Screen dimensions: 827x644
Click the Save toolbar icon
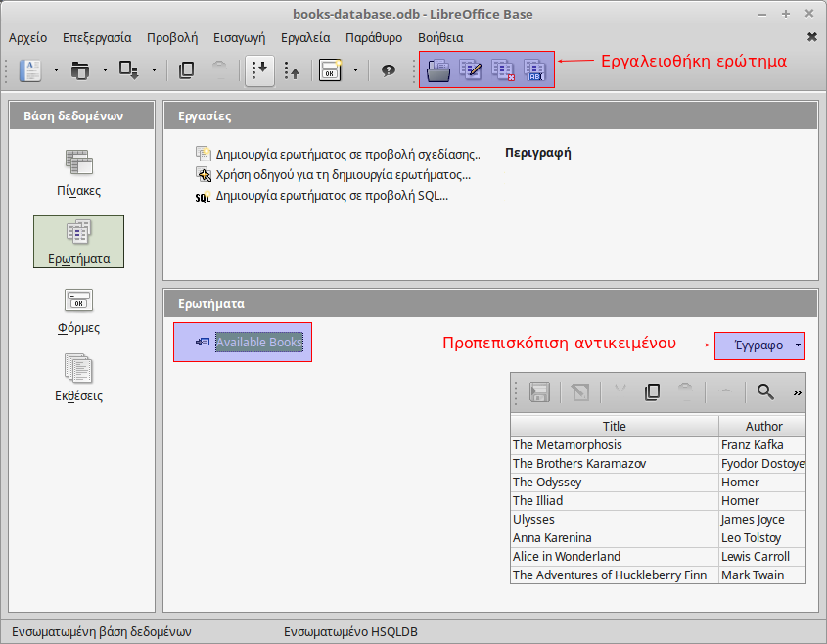[128, 70]
